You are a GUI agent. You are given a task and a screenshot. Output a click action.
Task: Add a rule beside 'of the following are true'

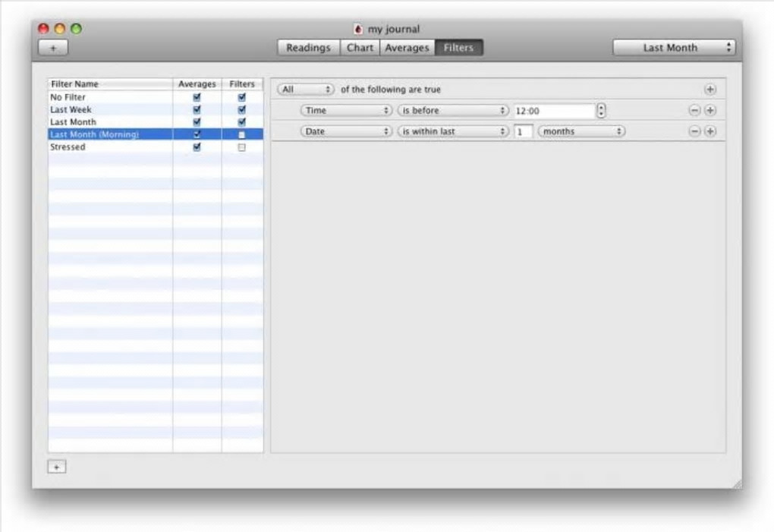point(709,90)
